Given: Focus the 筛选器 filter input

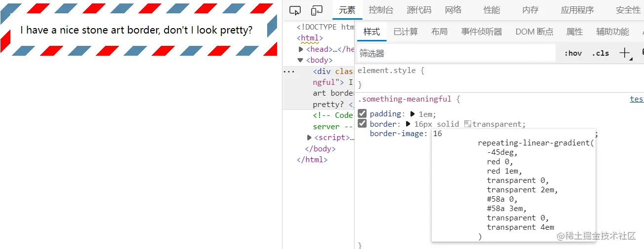Looking at the screenshot, I should pyautogui.click(x=456, y=53).
